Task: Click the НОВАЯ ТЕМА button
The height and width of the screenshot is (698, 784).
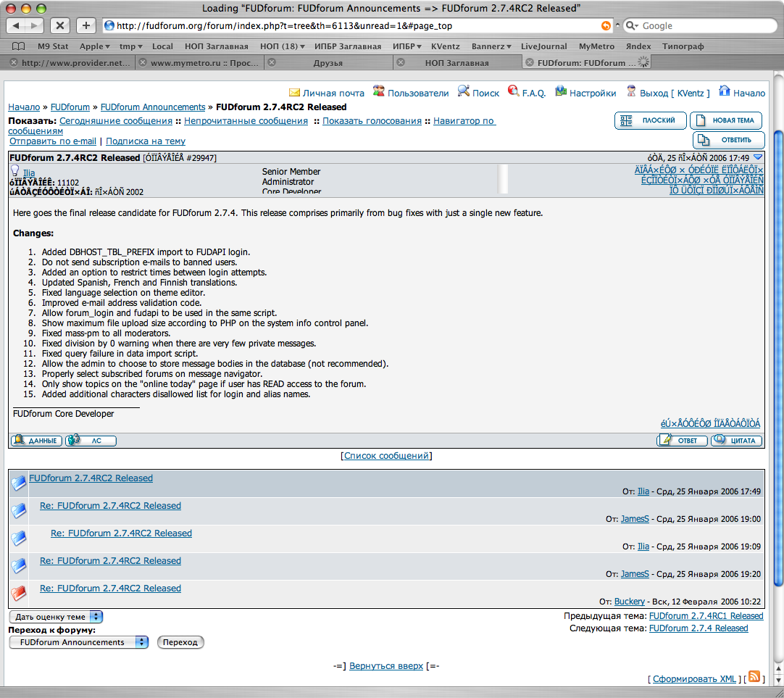Action: coord(726,120)
